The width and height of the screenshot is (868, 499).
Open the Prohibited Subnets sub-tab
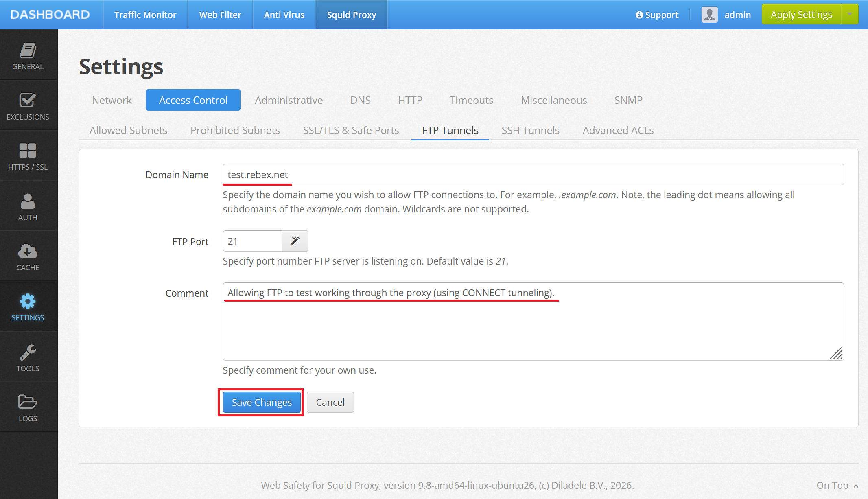[235, 130]
